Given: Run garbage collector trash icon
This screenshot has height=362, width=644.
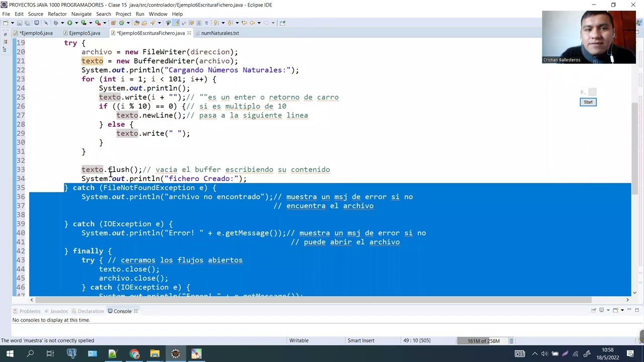Looking at the screenshot, I should pos(511,341).
